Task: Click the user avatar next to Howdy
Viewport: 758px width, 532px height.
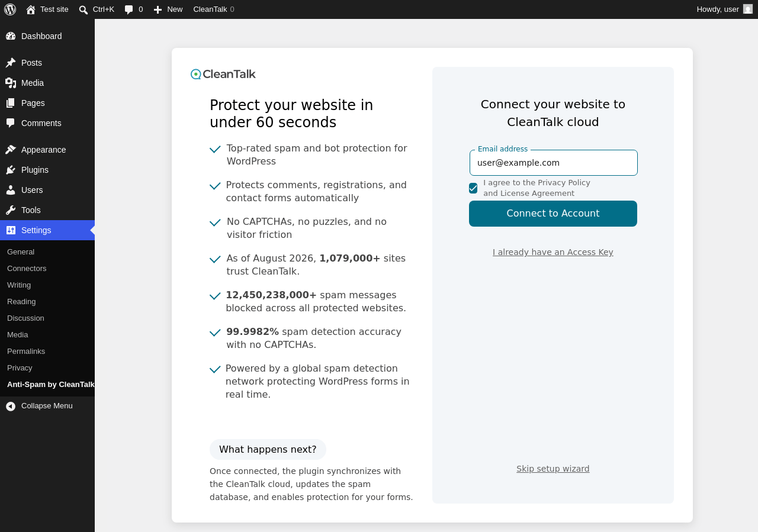Action: click(x=748, y=9)
